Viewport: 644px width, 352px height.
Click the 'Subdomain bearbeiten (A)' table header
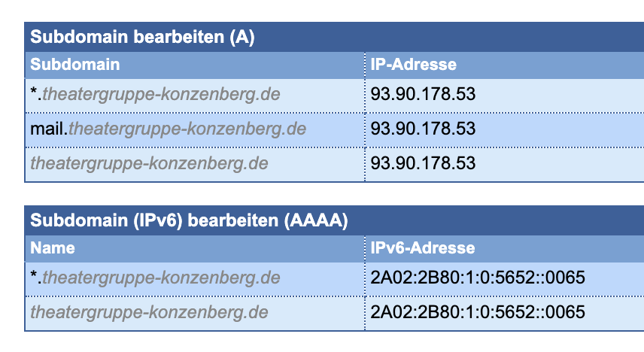click(x=142, y=37)
